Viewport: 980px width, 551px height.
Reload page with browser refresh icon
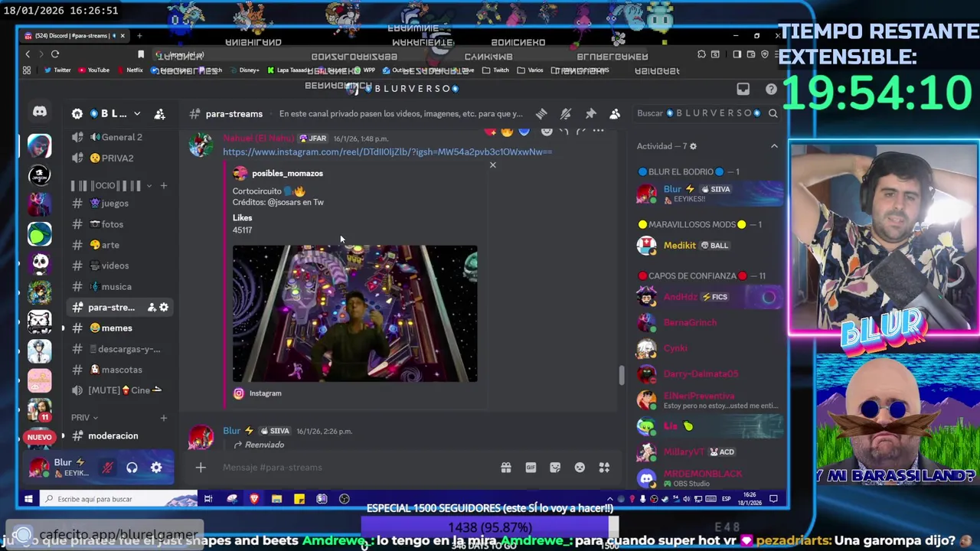click(x=55, y=54)
